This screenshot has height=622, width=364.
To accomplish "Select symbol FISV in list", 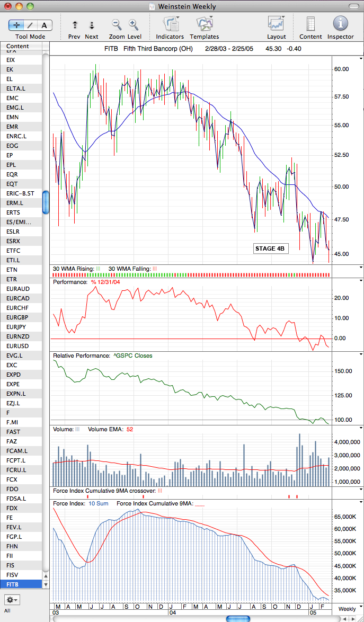I will tap(21, 575).
